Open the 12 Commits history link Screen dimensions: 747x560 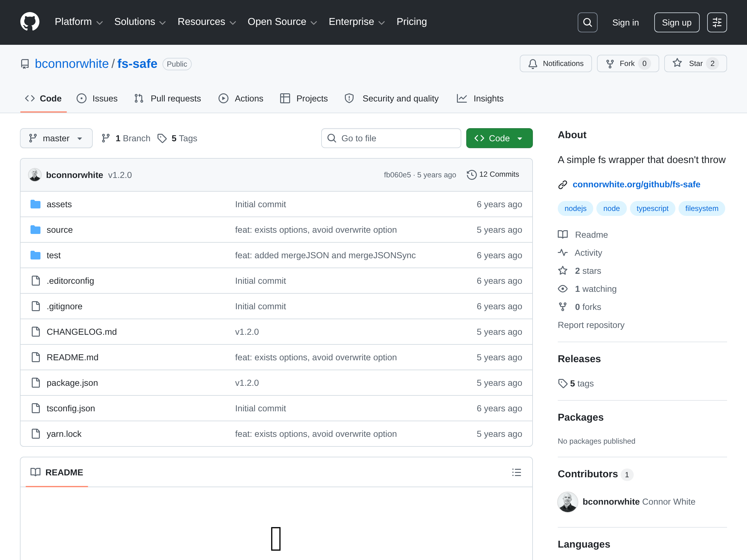tap(493, 175)
